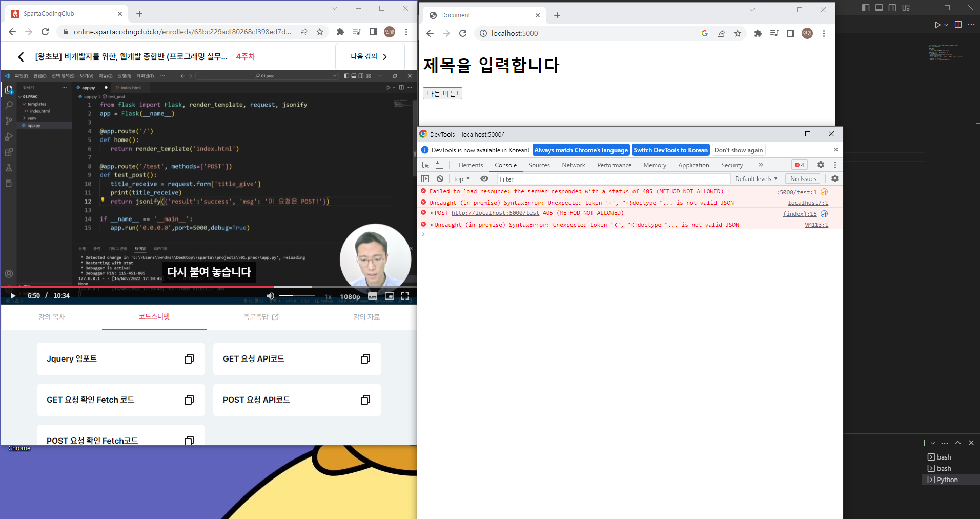The image size is (980, 519).
Task: Run the file with VS Code play button
Action: tap(937, 25)
